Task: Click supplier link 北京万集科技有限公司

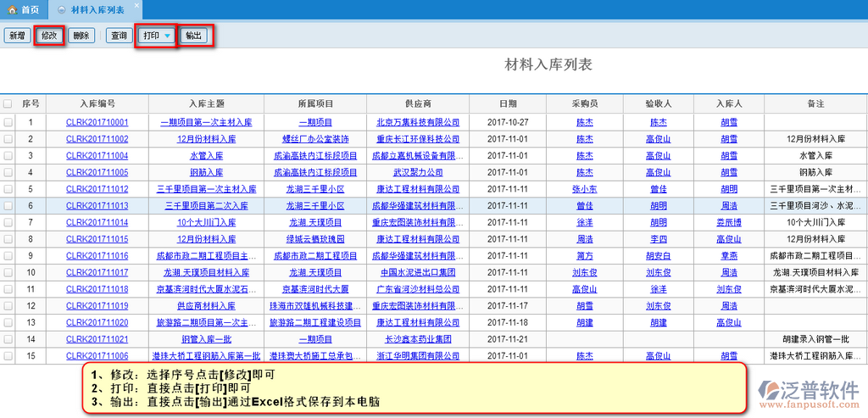Action: point(417,122)
